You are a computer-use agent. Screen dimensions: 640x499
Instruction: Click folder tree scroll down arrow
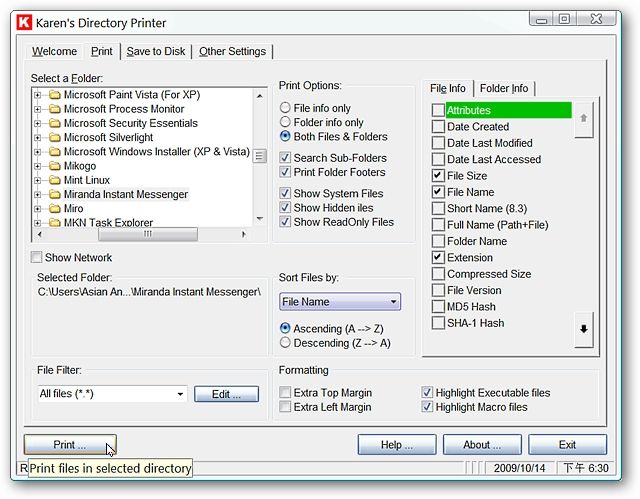click(x=260, y=219)
